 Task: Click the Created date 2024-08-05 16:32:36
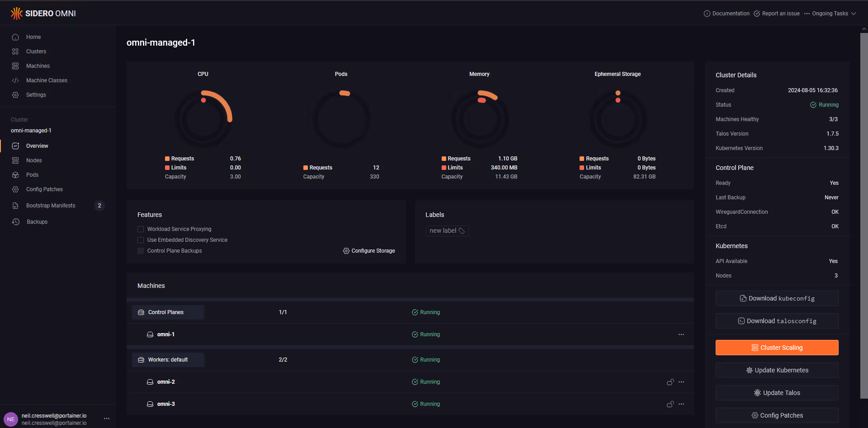[813, 90]
